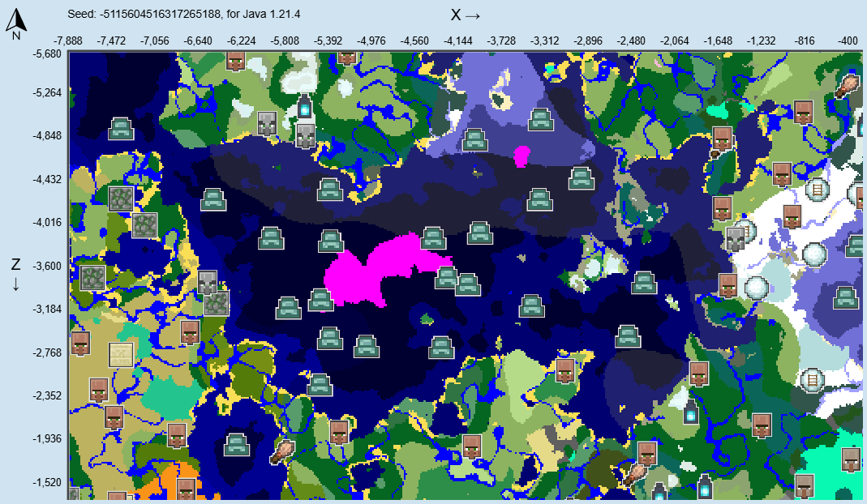Select the Z-axis label -4,016
Screen dimensions: 867x504
(47, 223)
